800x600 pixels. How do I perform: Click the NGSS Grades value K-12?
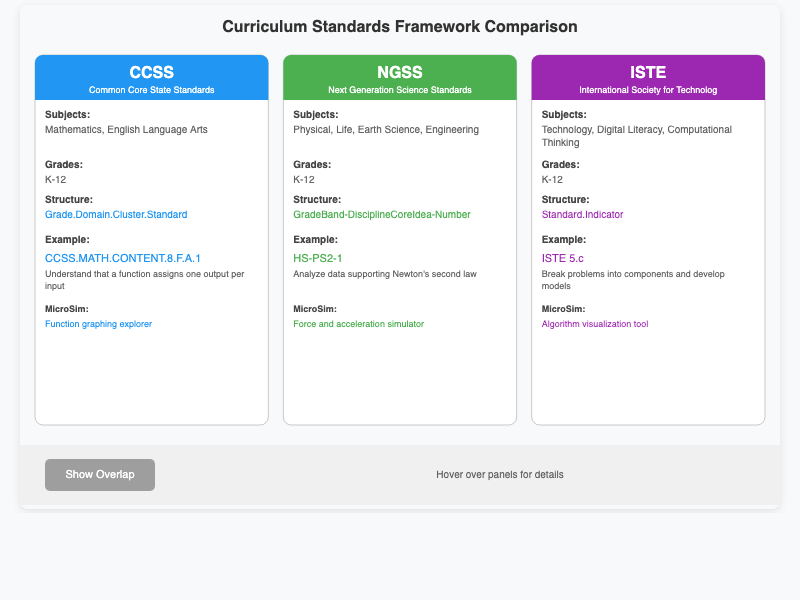300,179
